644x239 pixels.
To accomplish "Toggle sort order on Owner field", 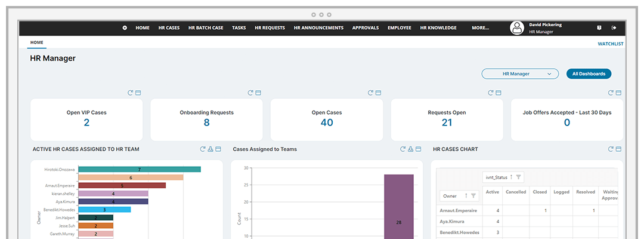I will pyautogui.click(x=465, y=195).
